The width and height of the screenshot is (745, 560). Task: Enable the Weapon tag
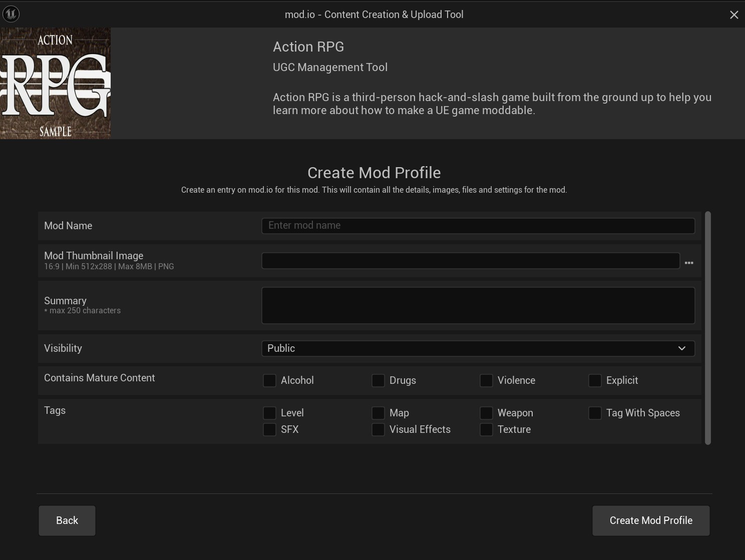click(486, 413)
